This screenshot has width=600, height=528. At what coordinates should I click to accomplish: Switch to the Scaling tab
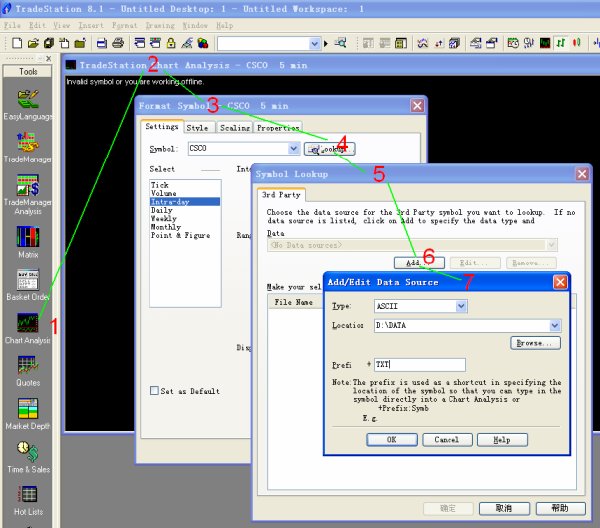click(235, 128)
